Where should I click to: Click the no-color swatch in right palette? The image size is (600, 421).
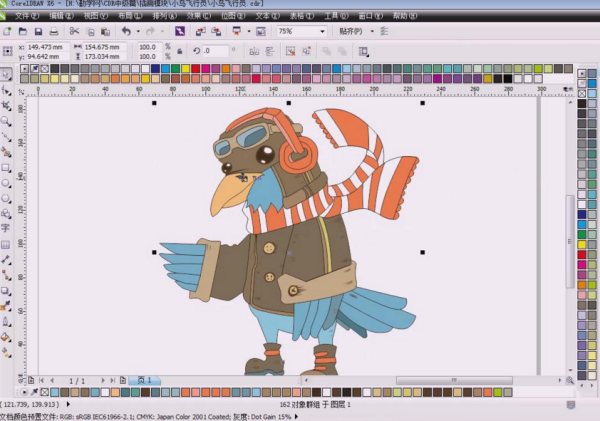click(582, 93)
